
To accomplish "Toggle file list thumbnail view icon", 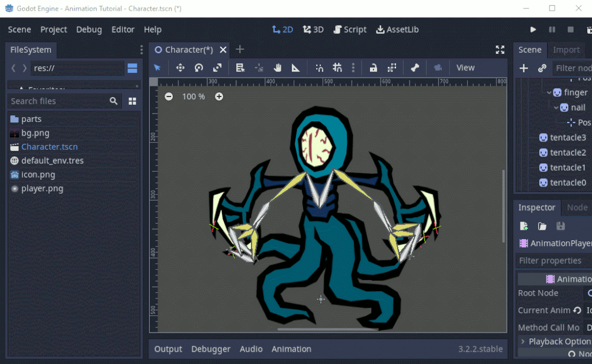I will click(133, 101).
